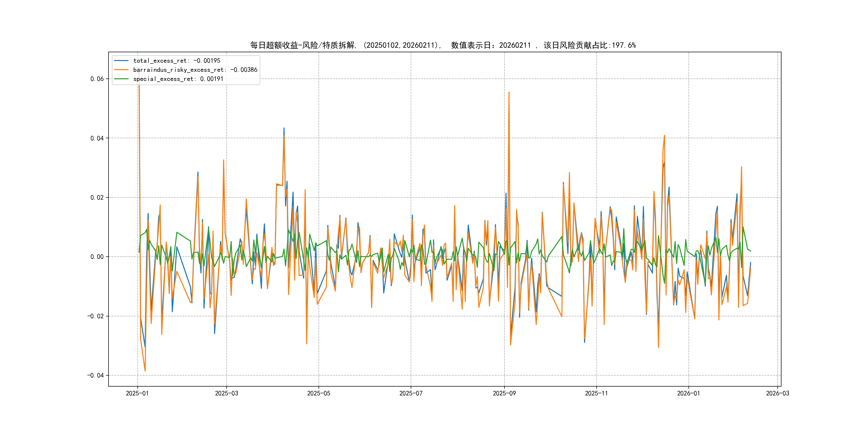Click the 2025-09 x-axis tick label
The image size is (868, 434).
tap(504, 393)
